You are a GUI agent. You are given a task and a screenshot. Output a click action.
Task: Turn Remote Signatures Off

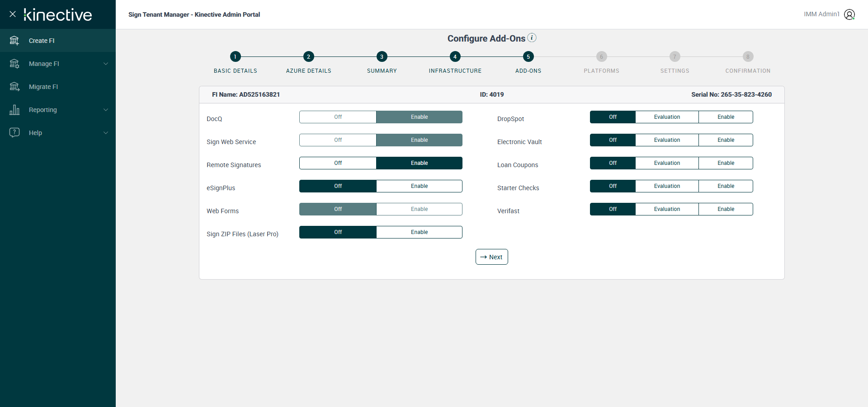click(338, 163)
